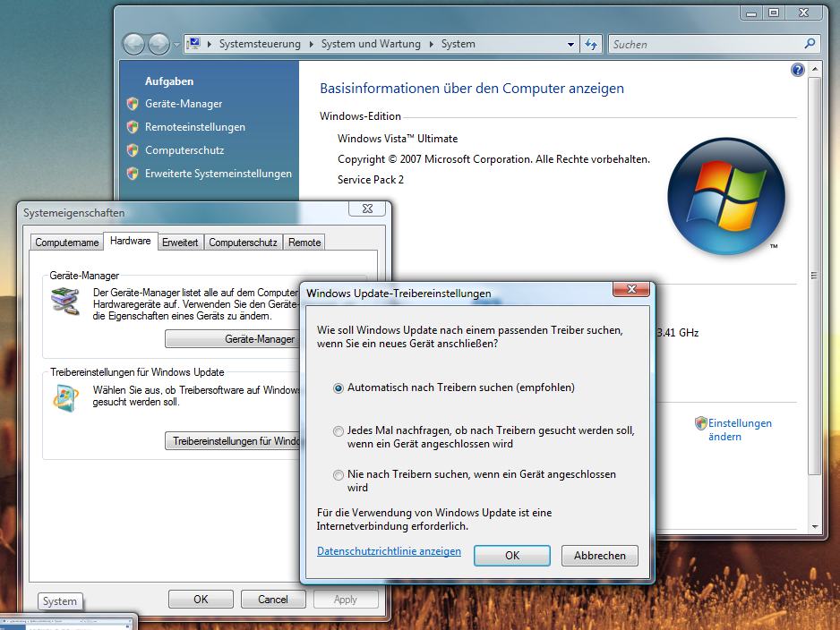Screen dimensions: 840x630
Task: Click the shield icon beside Geräte-Manager link
Action: pyautogui.click(x=133, y=104)
